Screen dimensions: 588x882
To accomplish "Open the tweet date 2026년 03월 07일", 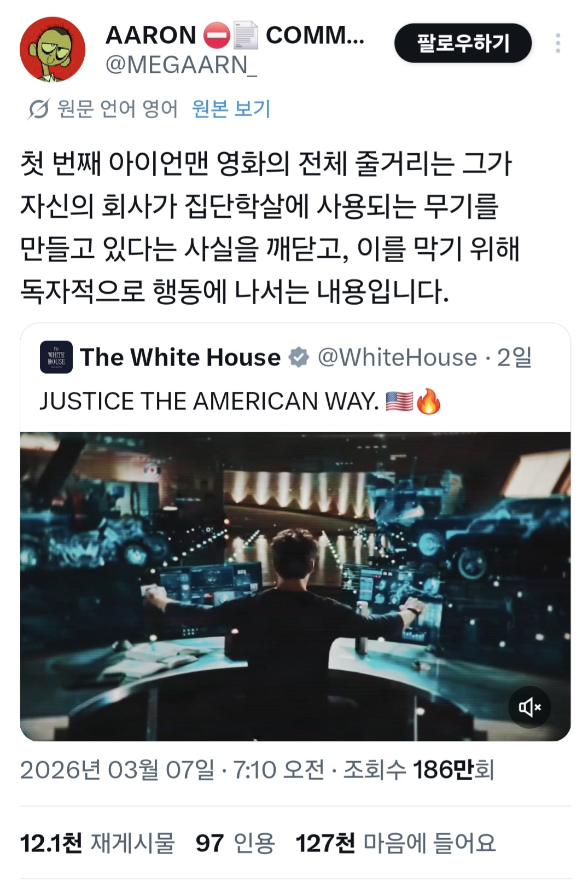I will click(118, 770).
